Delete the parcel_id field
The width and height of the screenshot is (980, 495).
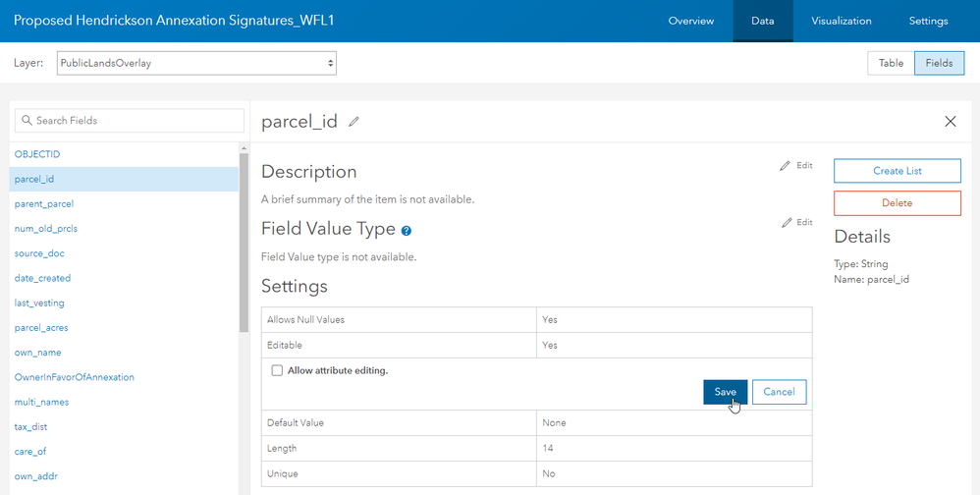pyautogui.click(x=897, y=203)
